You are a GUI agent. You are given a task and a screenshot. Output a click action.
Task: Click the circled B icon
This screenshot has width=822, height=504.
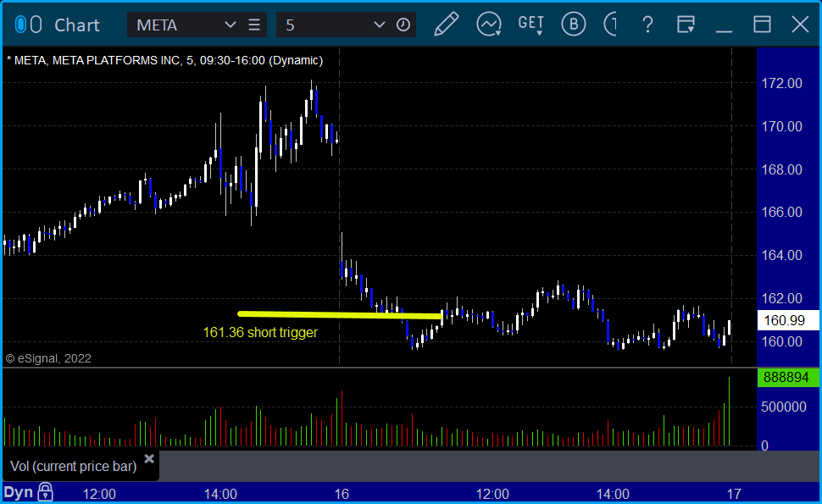(x=574, y=25)
